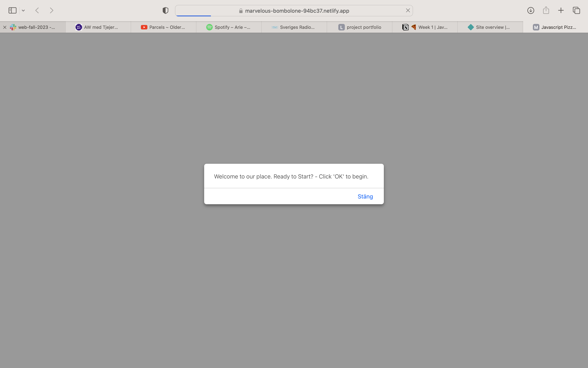The height and width of the screenshot is (368, 588).
Task: Open the privacy report shield icon
Action: tap(165, 10)
